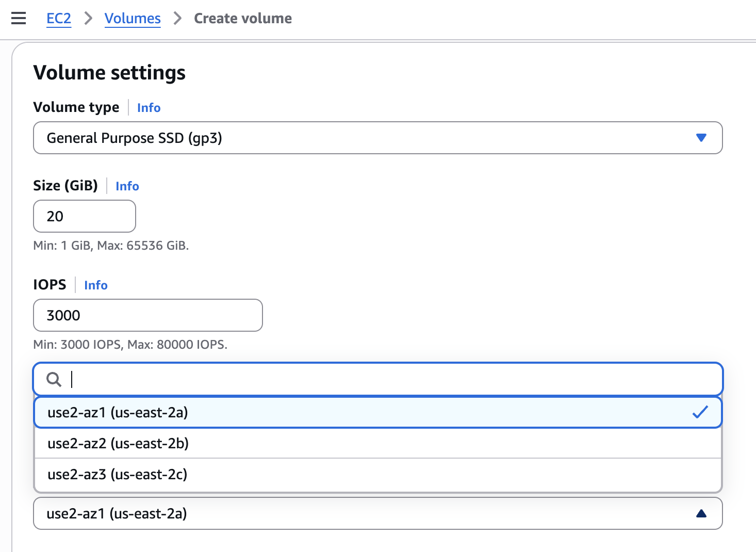Open the Volumes breadcrumb link

point(133,19)
